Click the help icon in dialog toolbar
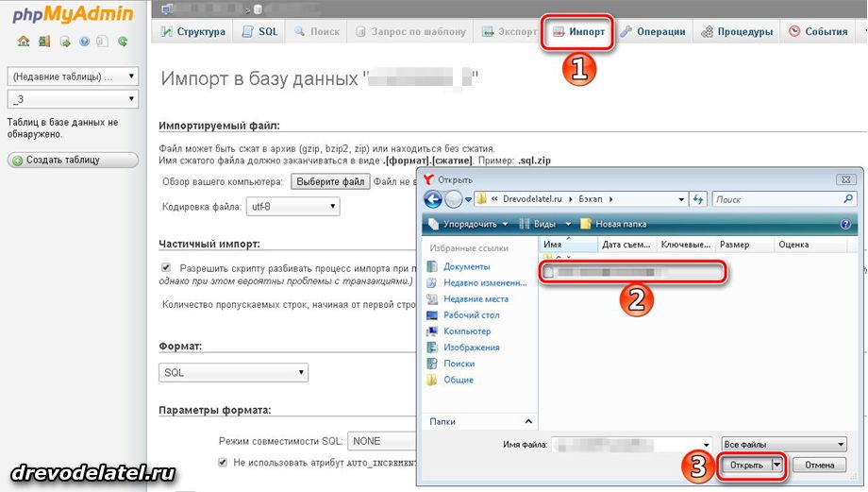This screenshot has width=868, height=492. click(x=845, y=224)
